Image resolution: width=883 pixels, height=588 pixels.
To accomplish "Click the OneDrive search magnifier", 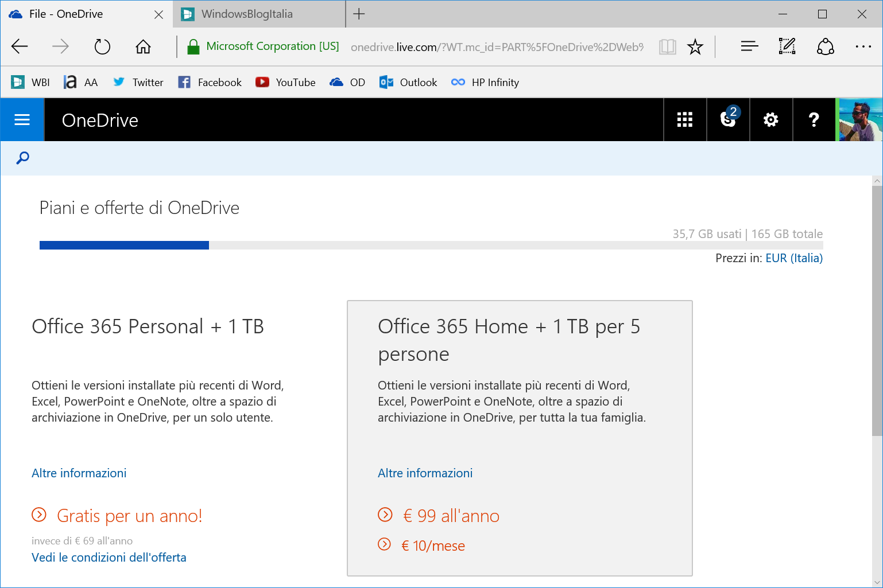I will click(x=23, y=158).
